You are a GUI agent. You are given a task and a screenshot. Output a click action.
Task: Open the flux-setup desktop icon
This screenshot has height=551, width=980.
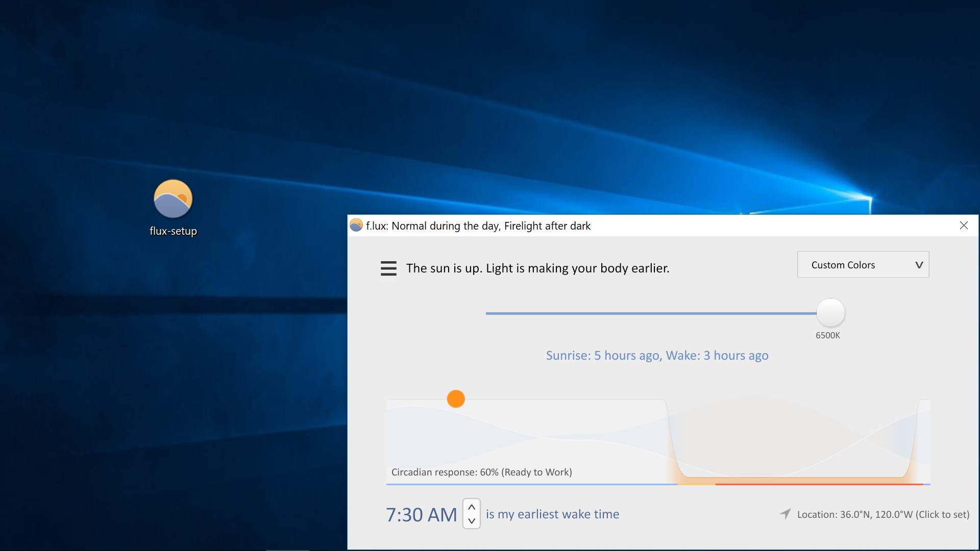point(173,208)
